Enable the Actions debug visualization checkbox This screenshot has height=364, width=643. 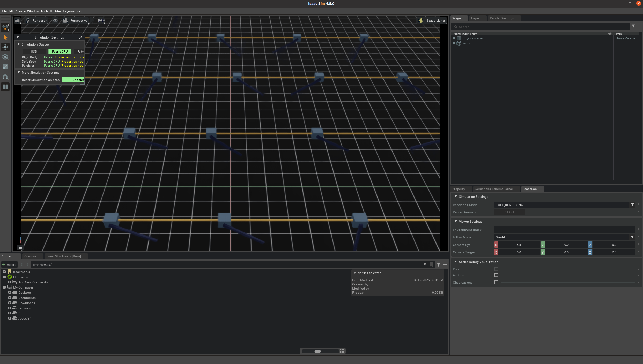coord(496,275)
